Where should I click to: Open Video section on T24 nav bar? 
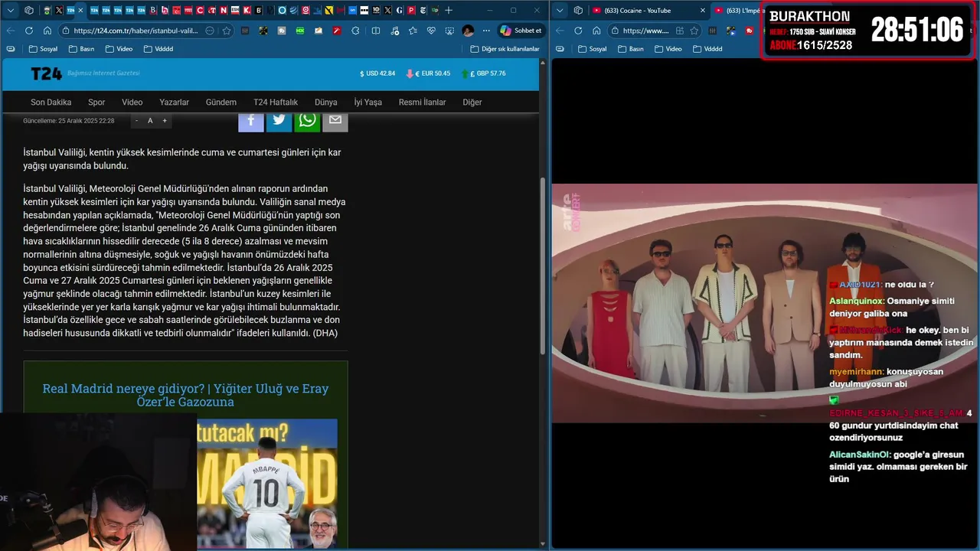tap(132, 102)
